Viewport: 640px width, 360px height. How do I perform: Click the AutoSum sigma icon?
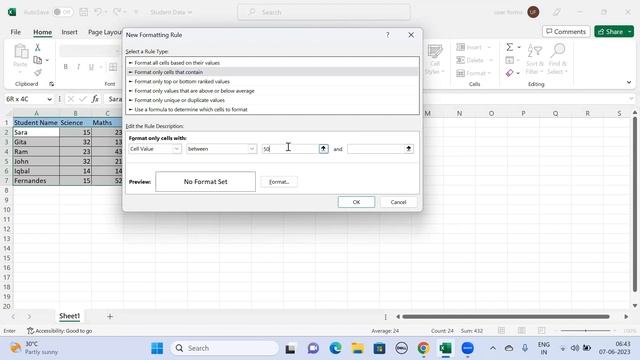(x=510, y=47)
